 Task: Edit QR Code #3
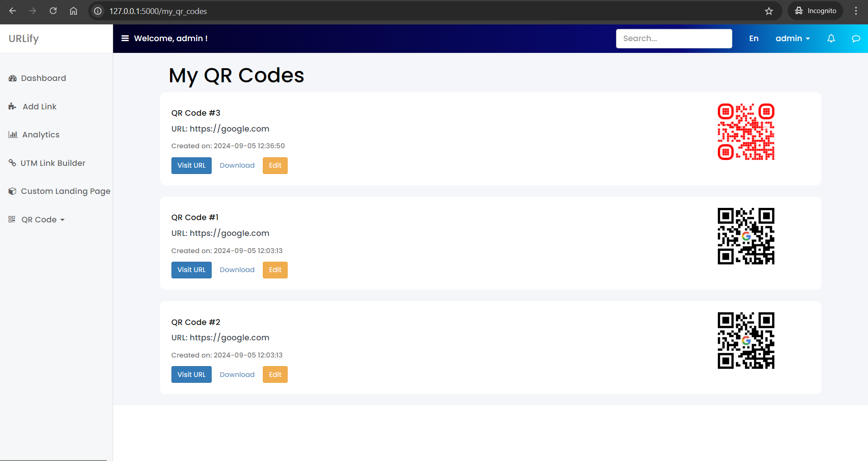click(x=275, y=165)
